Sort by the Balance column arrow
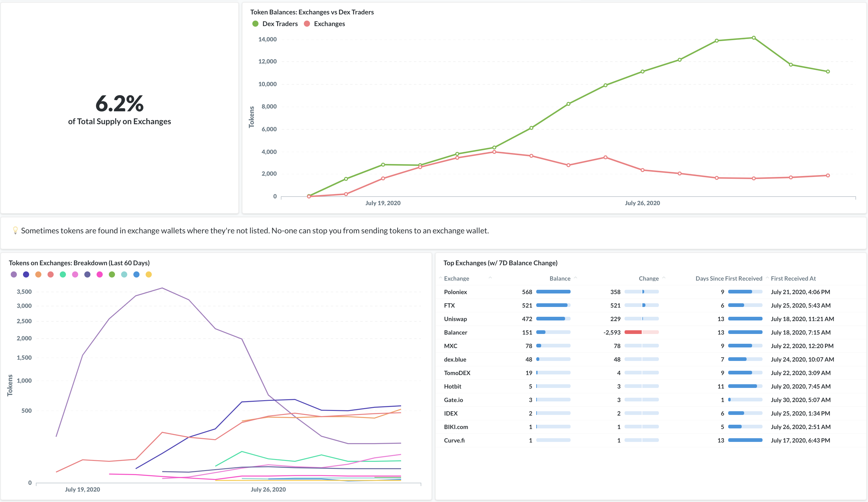 click(x=575, y=278)
